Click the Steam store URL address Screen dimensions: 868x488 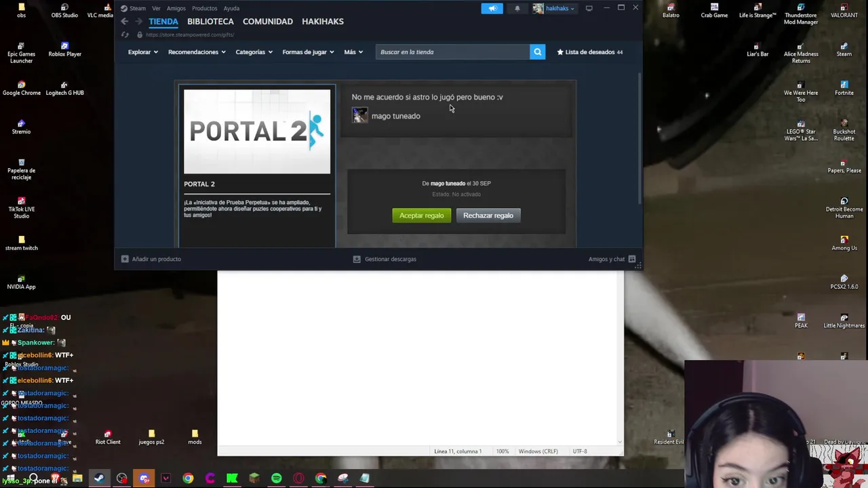(190, 35)
